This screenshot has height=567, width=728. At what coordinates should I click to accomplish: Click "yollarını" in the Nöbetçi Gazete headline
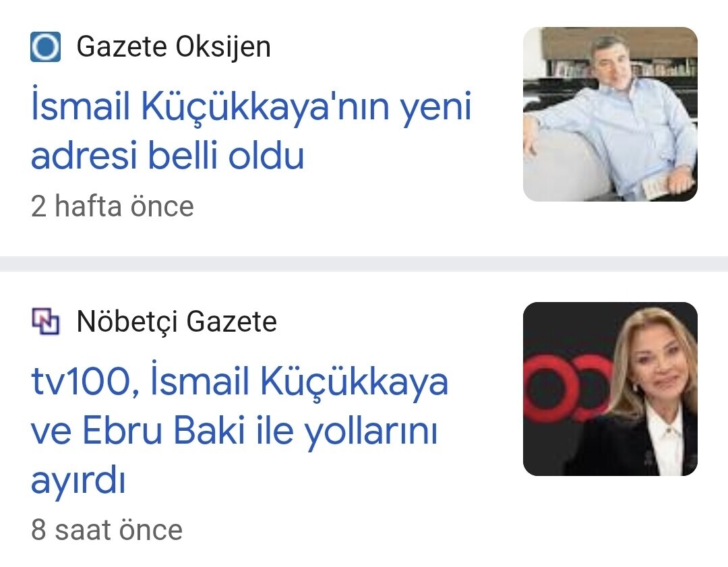371,432
